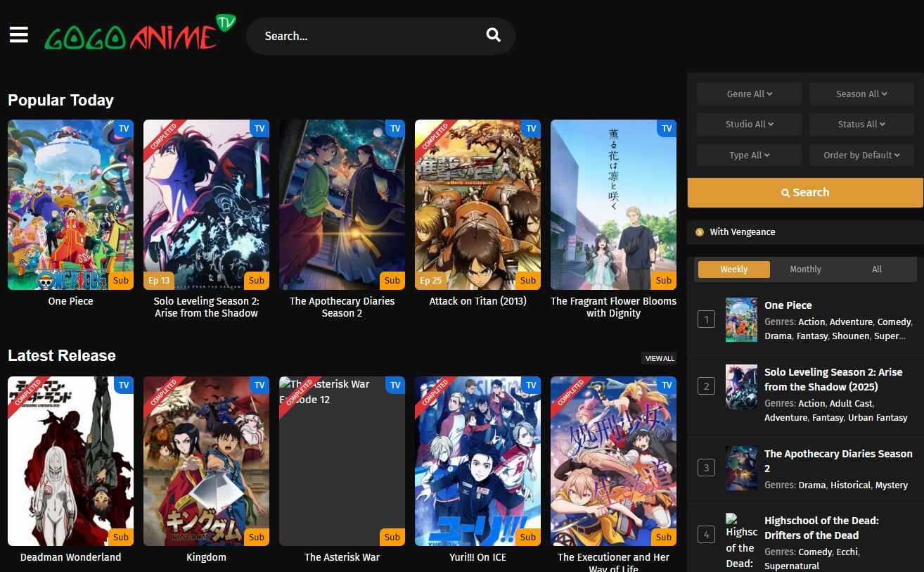Switch to the All ranking tab

877,269
